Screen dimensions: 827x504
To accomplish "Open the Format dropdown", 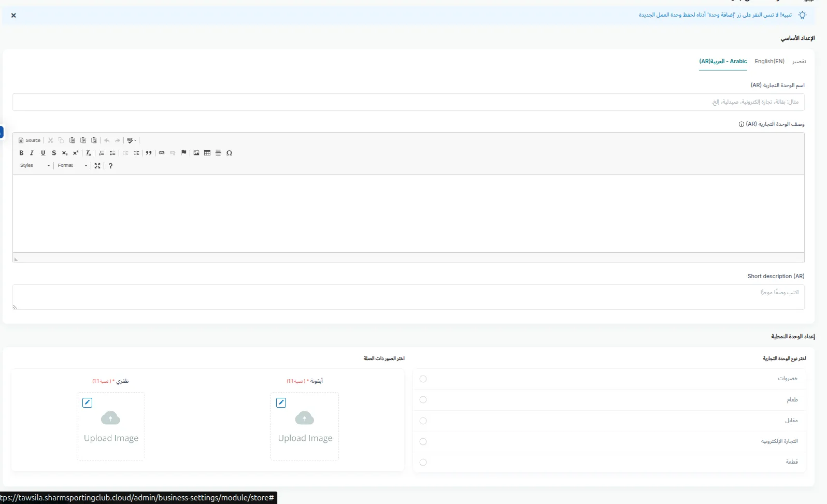I will click(x=73, y=166).
